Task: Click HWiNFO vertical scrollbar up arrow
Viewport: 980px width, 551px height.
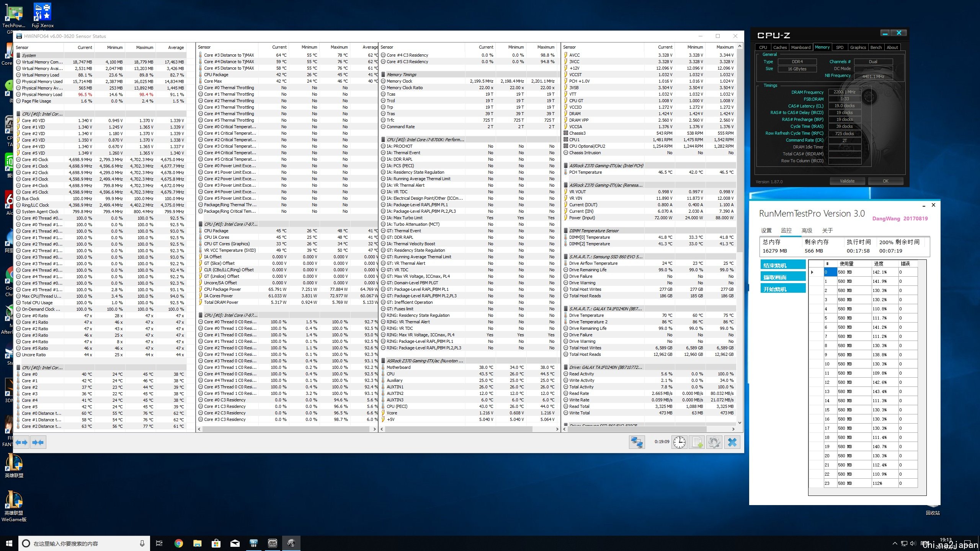Action: pos(740,47)
